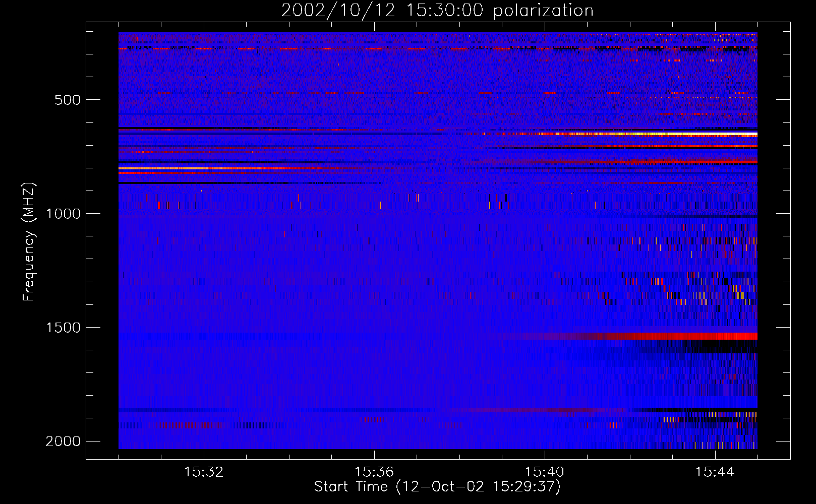Image resolution: width=816 pixels, height=504 pixels.
Task: Click the 'Start Time (12-Oct-02 15:29:37)' label
Action: point(437,487)
